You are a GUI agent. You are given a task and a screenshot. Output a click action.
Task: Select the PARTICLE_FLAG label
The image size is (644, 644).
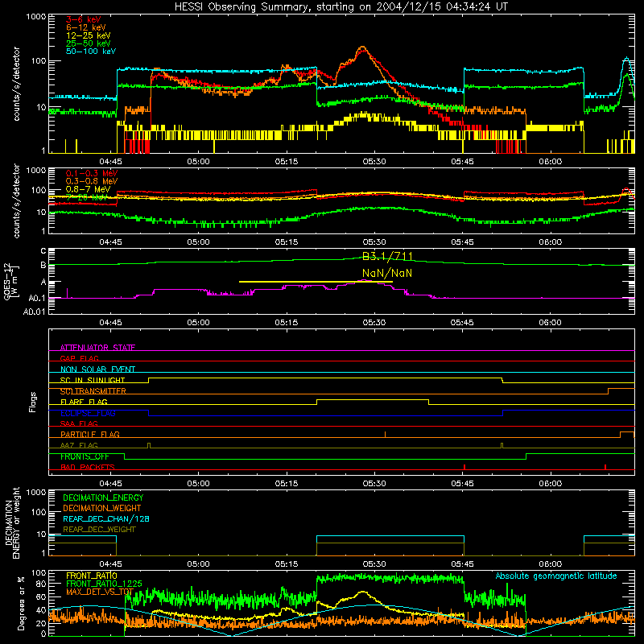pyautogui.click(x=90, y=434)
